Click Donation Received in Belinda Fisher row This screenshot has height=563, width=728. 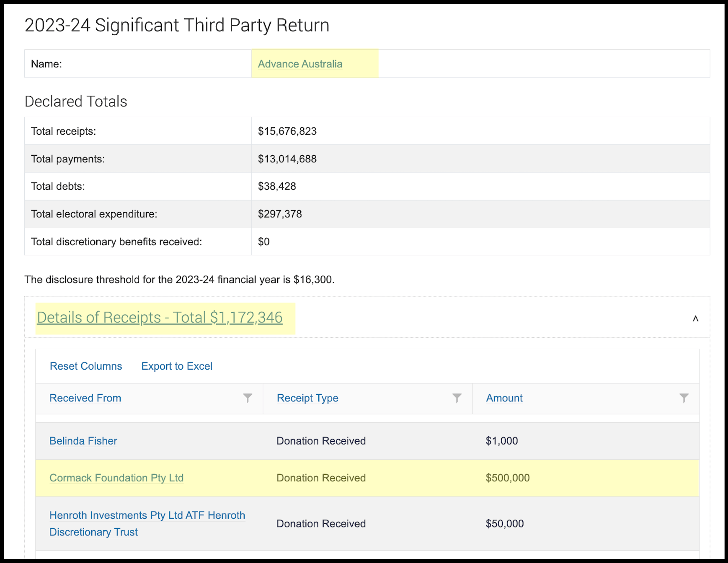tap(321, 441)
